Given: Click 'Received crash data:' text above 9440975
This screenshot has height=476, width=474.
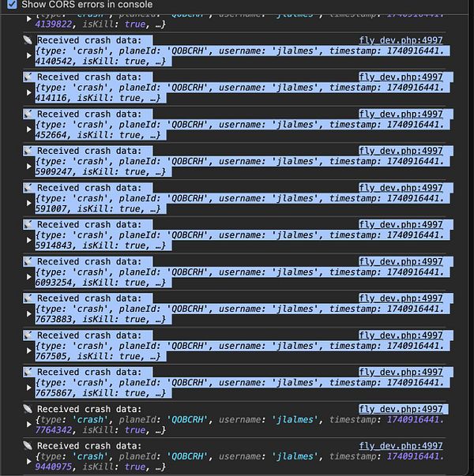Looking at the screenshot, I should tap(89, 446).
